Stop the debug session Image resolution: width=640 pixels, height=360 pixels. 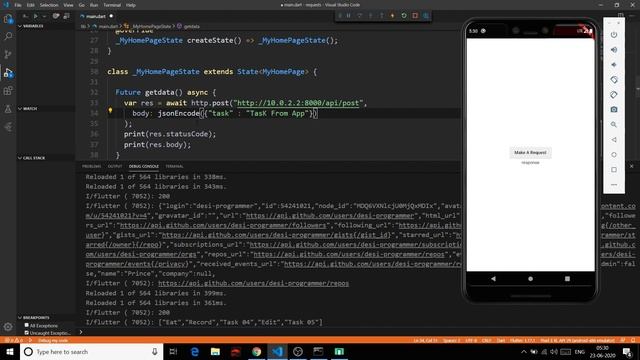click(415, 16)
